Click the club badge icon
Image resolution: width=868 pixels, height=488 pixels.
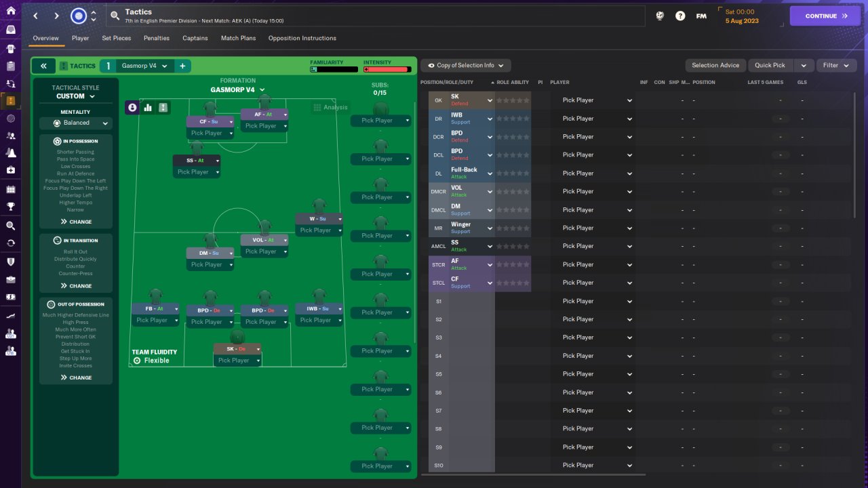pyautogui.click(x=79, y=16)
